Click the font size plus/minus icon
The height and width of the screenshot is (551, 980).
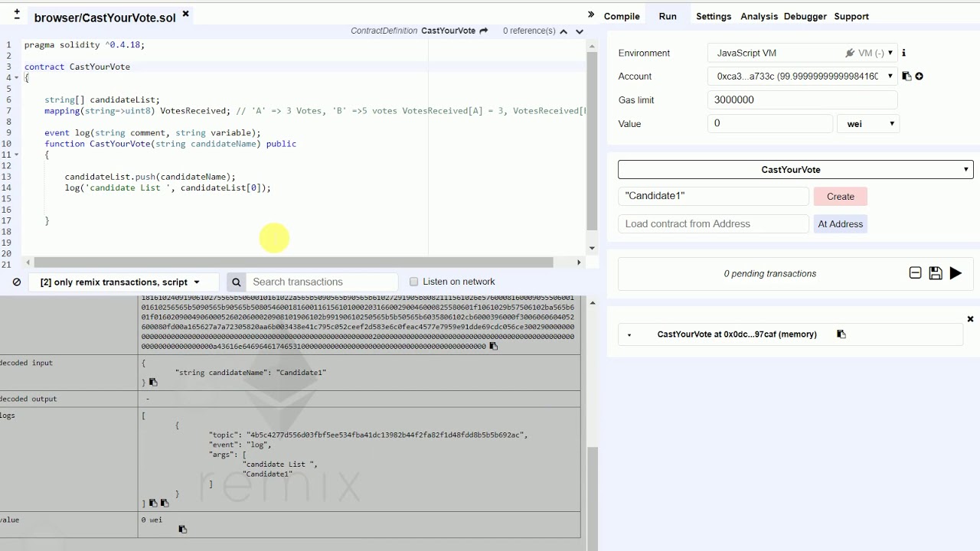coord(17,15)
